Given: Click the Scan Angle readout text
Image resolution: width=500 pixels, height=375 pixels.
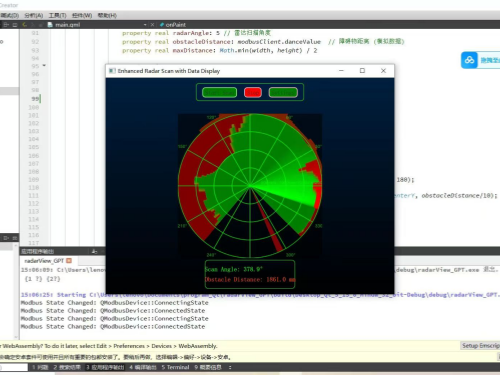Looking at the screenshot, I should click(234, 269).
